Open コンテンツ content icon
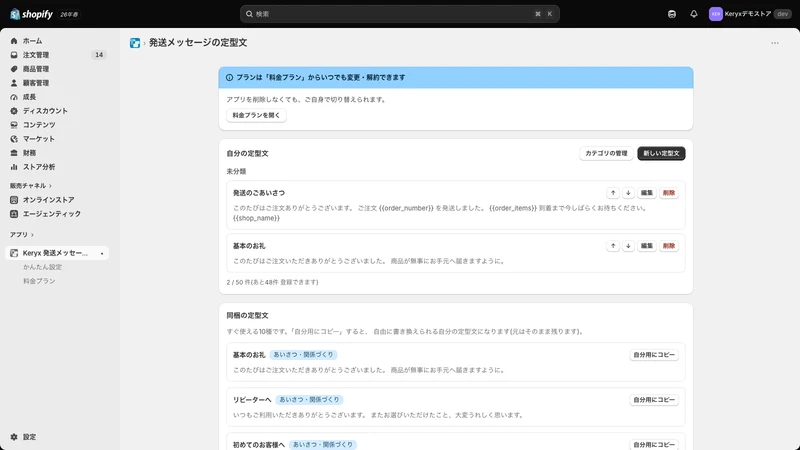 14,124
